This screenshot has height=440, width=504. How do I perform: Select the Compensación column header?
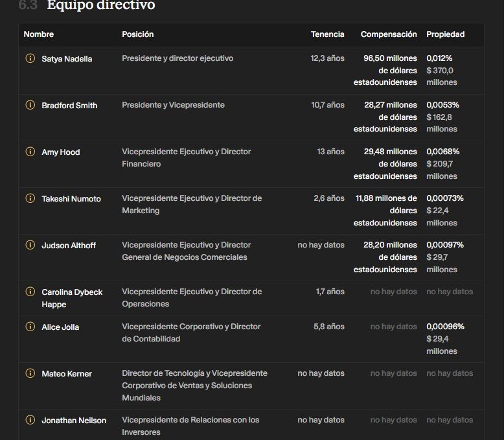click(x=389, y=34)
